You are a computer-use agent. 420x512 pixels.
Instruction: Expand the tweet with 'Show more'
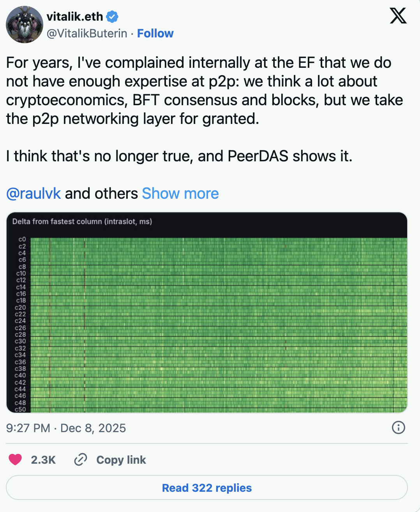180,193
